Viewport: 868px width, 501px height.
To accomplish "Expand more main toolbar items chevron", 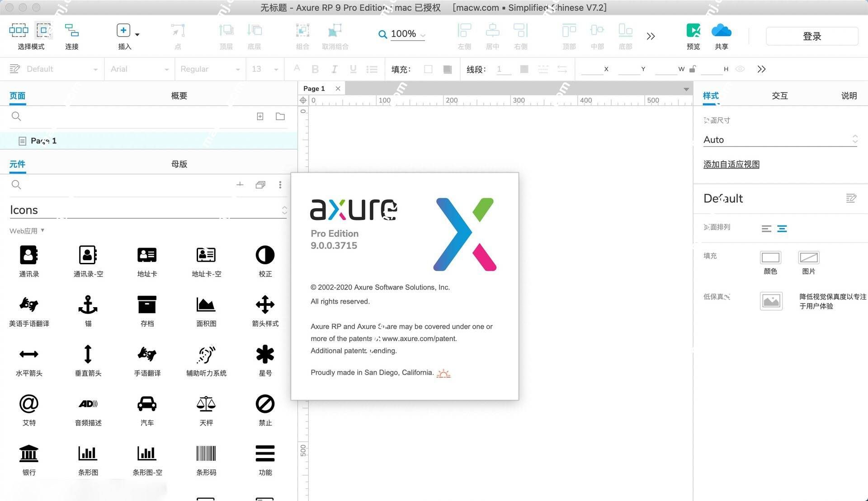I will pos(651,36).
